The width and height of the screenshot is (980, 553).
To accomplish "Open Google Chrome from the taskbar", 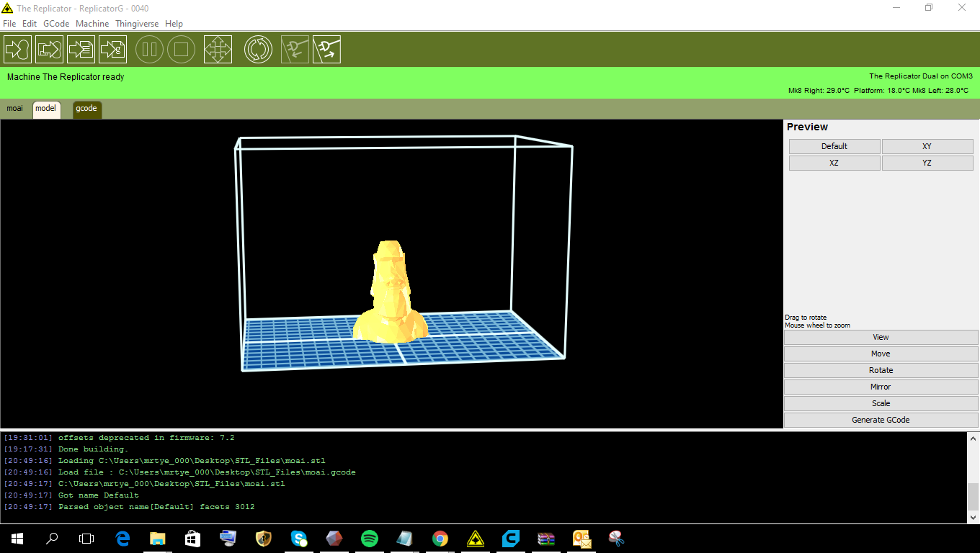I will [x=440, y=539].
